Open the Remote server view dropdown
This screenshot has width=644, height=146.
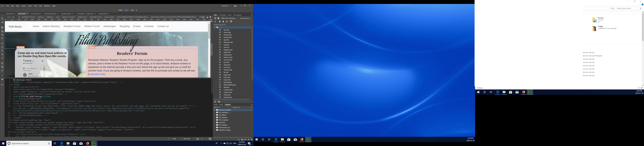(x=246, y=18)
